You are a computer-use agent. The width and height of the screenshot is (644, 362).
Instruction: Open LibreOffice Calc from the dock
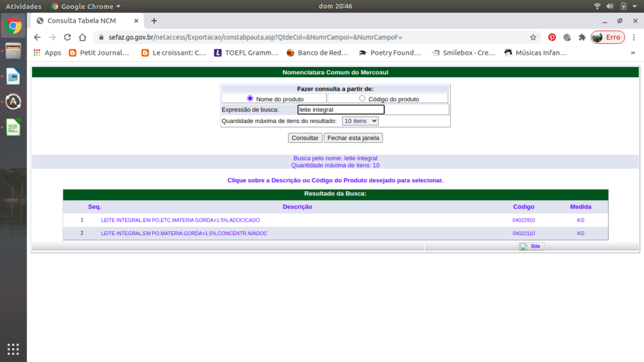tap(14, 127)
